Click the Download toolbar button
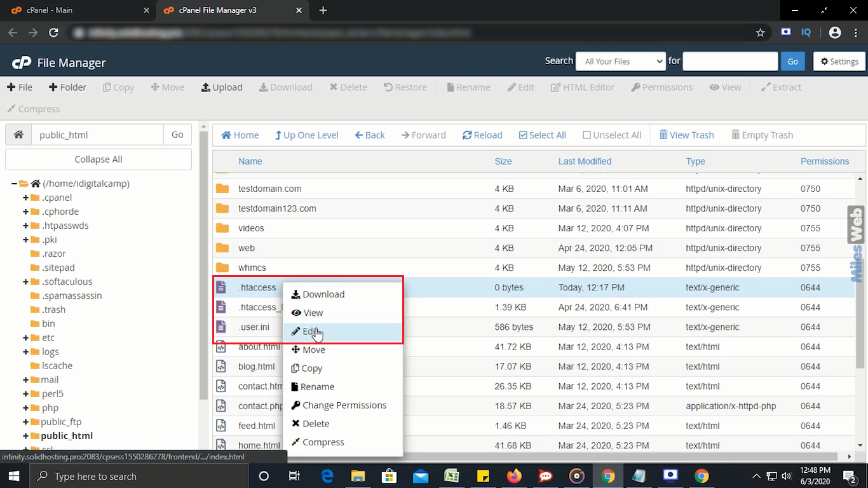This screenshot has height=488, width=868. click(285, 87)
